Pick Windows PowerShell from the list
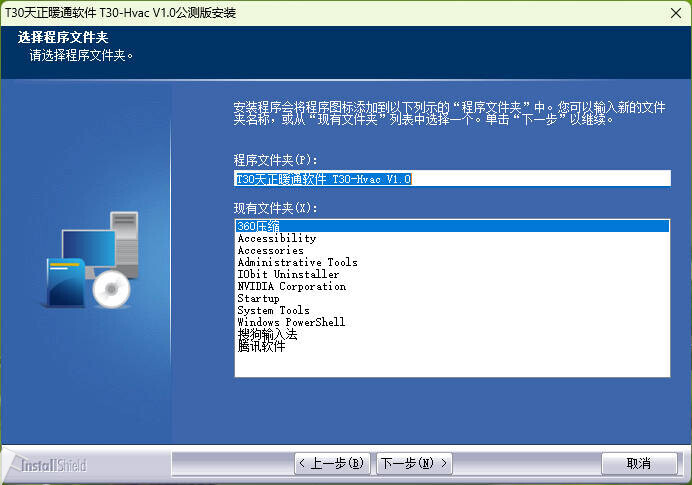Image resolution: width=692 pixels, height=485 pixels. click(291, 323)
